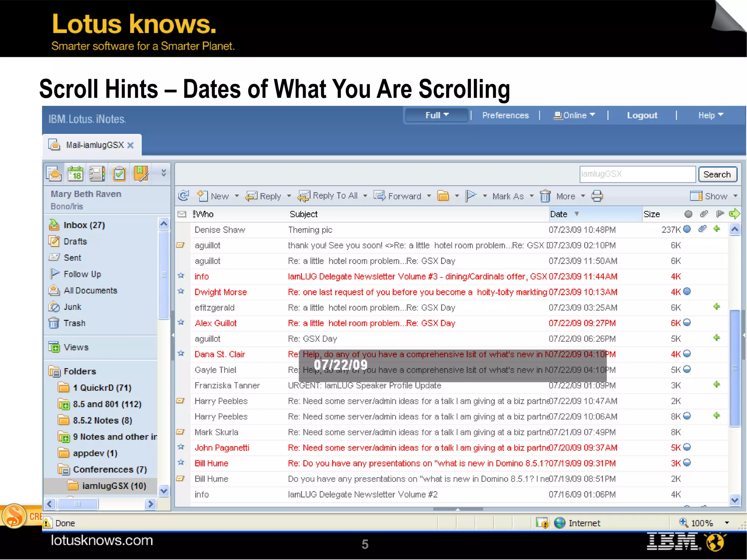Select the Sent folder
The width and height of the screenshot is (747, 560).
(x=72, y=258)
